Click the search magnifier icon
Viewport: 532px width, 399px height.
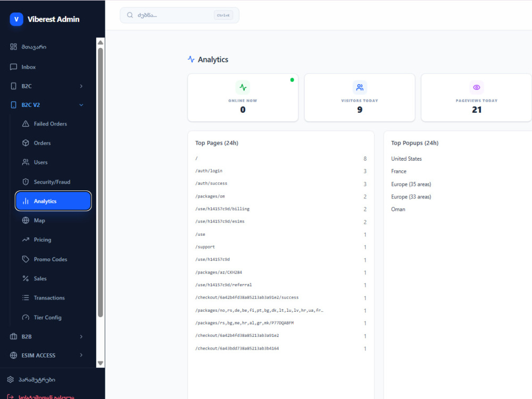coord(130,15)
